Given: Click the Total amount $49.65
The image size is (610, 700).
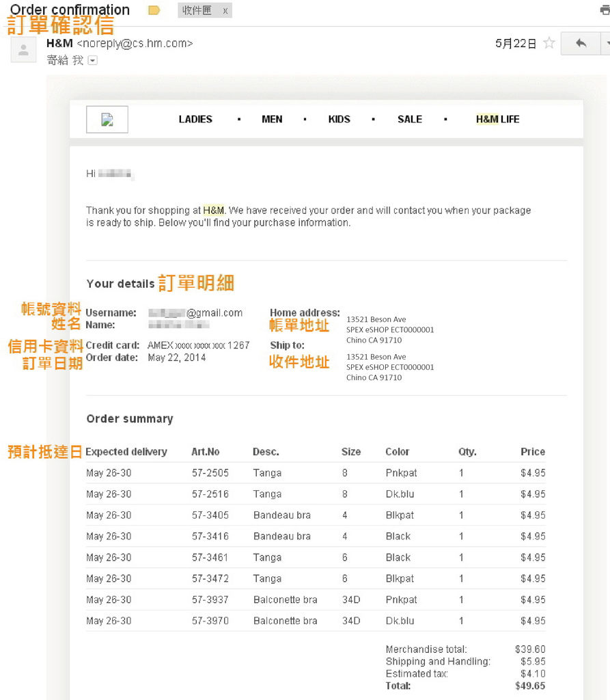Looking at the screenshot, I should [x=530, y=686].
